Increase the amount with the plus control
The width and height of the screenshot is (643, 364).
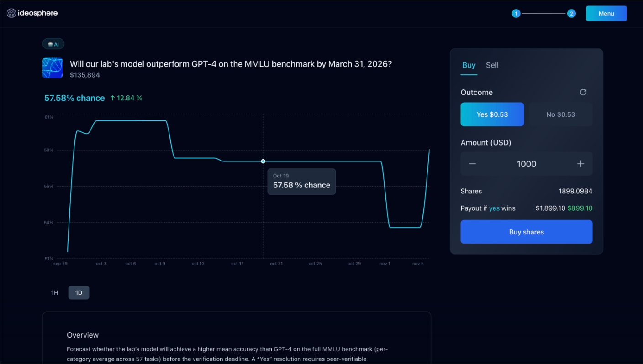[580, 164]
